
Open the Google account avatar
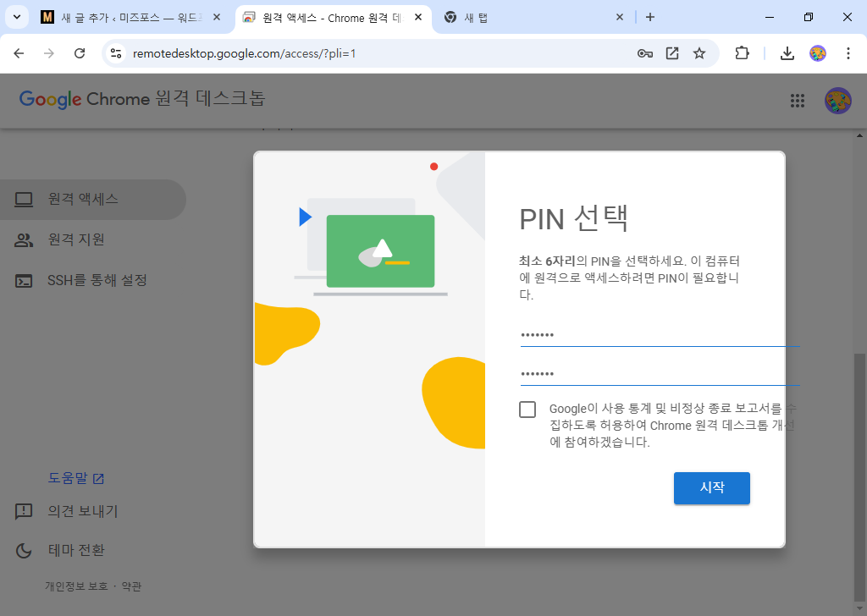click(x=838, y=101)
